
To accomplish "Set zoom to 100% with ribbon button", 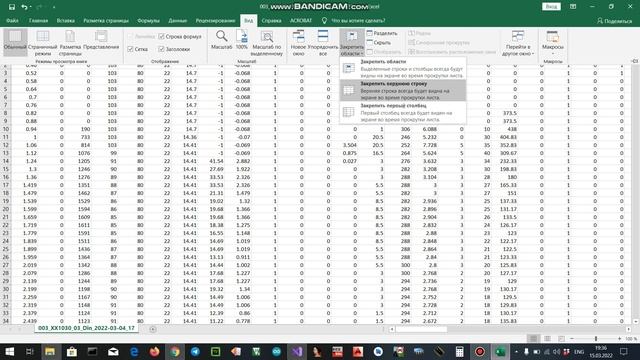I will click(x=242, y=40).
